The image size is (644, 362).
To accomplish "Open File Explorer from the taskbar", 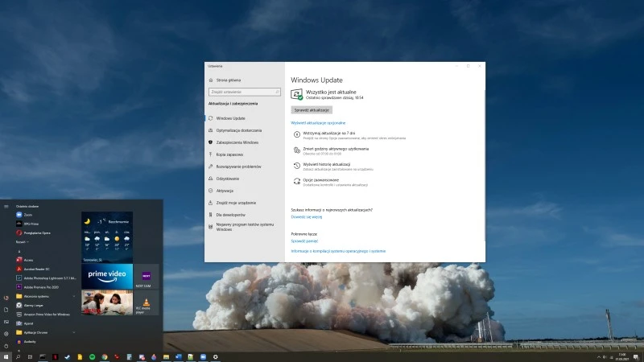I will [x=166, y=357].
